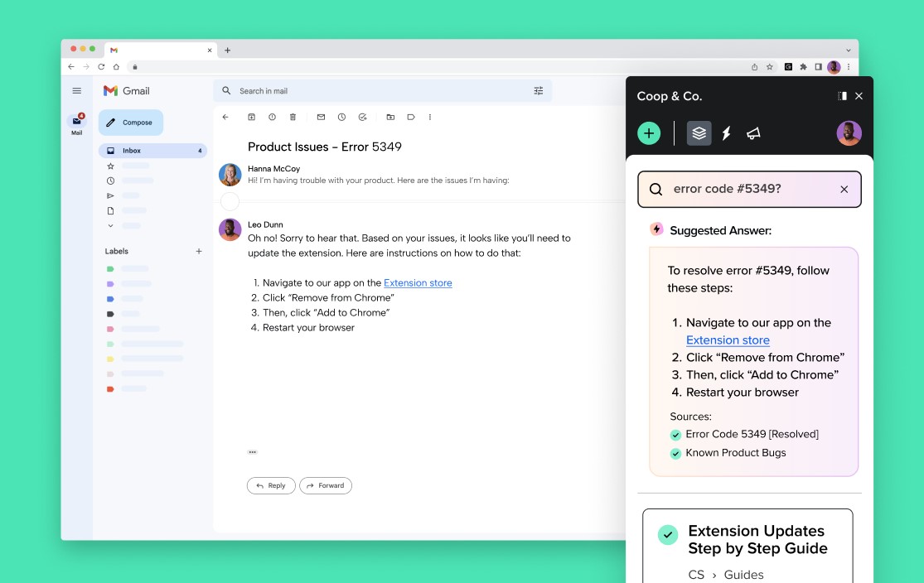Open Chrome three-dot menu
Viewport: 924px width, 583px height.
coord(849,66)
